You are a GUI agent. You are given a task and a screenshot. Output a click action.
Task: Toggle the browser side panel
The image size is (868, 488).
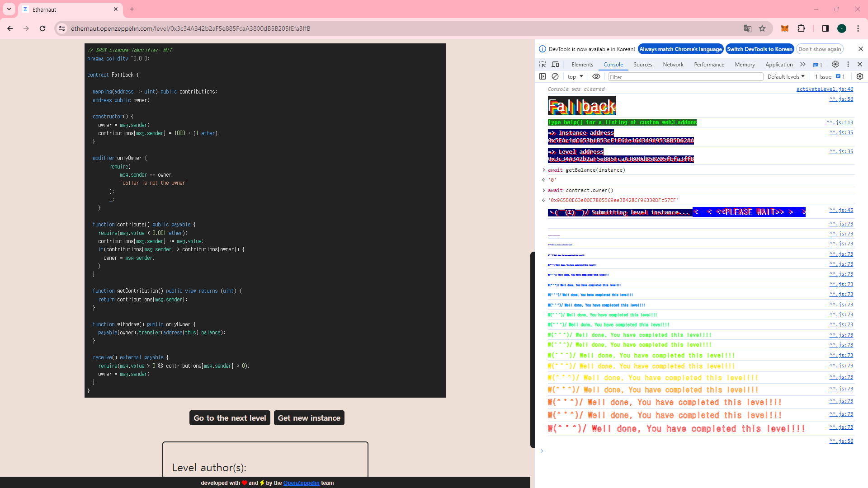tap(826, 28)
